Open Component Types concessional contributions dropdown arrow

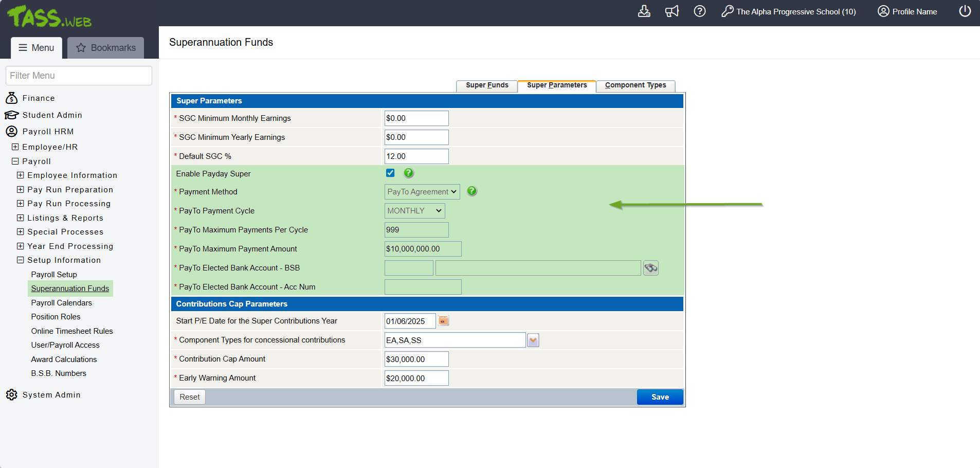(533, 340)
